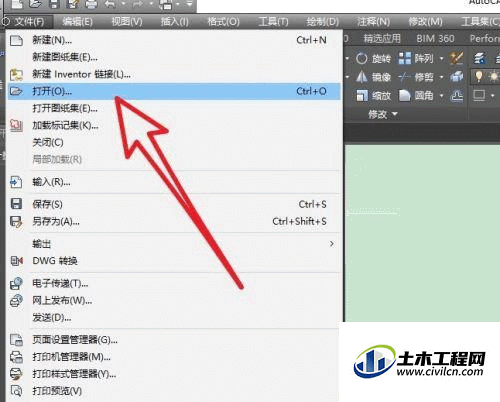
Task: Open the 修改(M) menu
Action: pyautogui.click(x=425, y=22)
